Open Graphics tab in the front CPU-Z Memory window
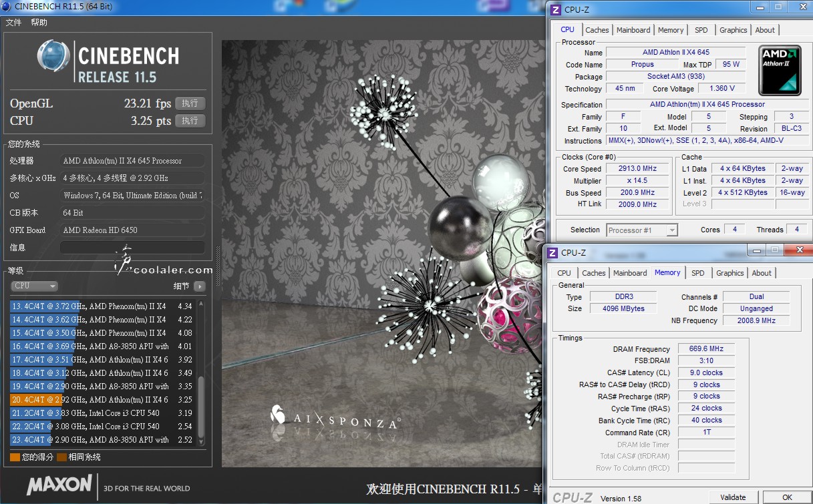Screen dimensions: 813x504 click(729, 273)
